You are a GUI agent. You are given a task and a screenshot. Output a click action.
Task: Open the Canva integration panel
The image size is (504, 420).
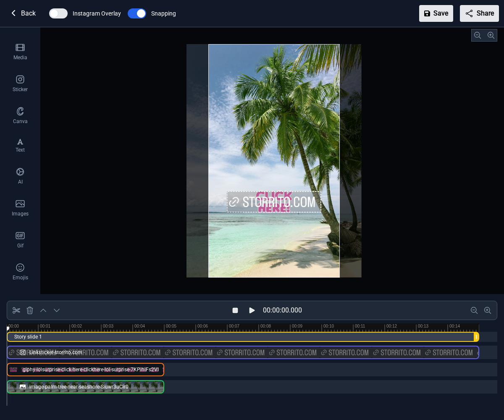tap(20, 115)
